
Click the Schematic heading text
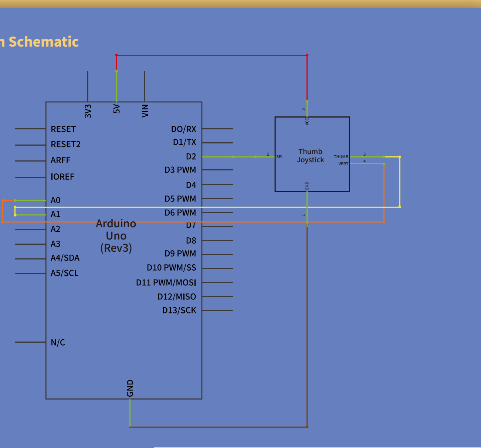tap(43, 42)
